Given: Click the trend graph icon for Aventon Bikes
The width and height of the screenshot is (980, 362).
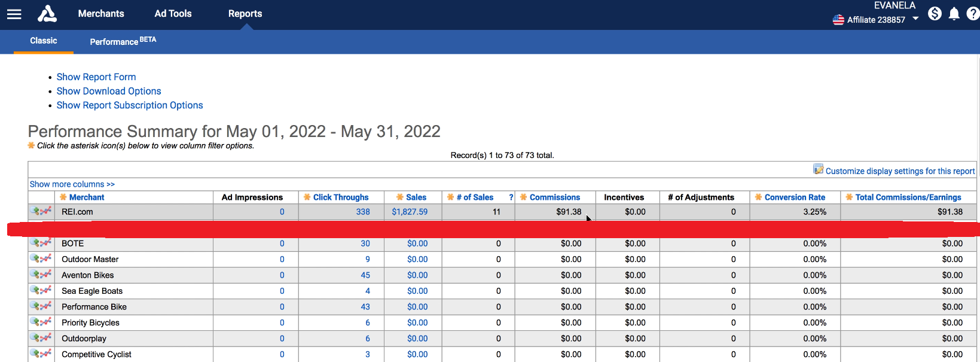Looking at the screenshot, I should point(46,274).
